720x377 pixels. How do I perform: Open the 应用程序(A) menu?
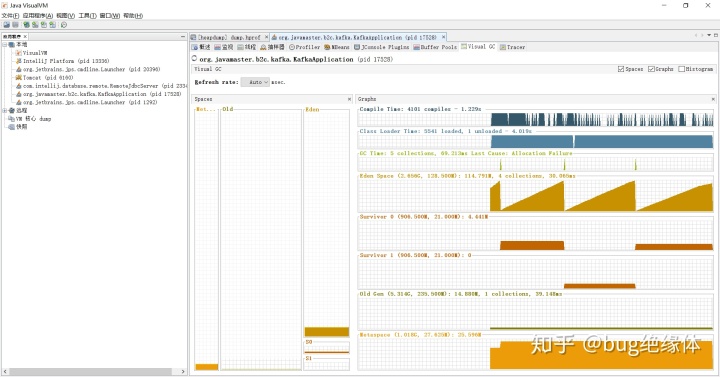coord(38,16)
